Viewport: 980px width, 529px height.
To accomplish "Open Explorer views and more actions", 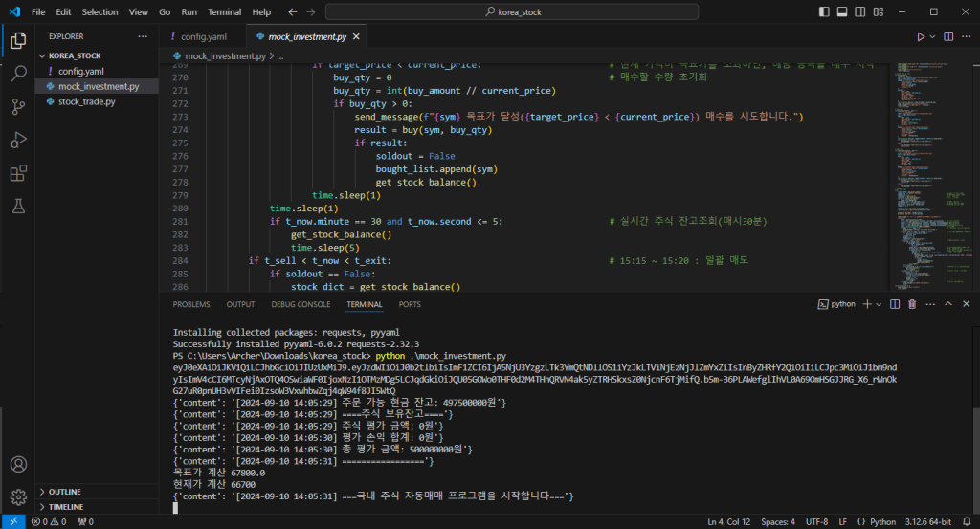I will [x=143, y=37].
